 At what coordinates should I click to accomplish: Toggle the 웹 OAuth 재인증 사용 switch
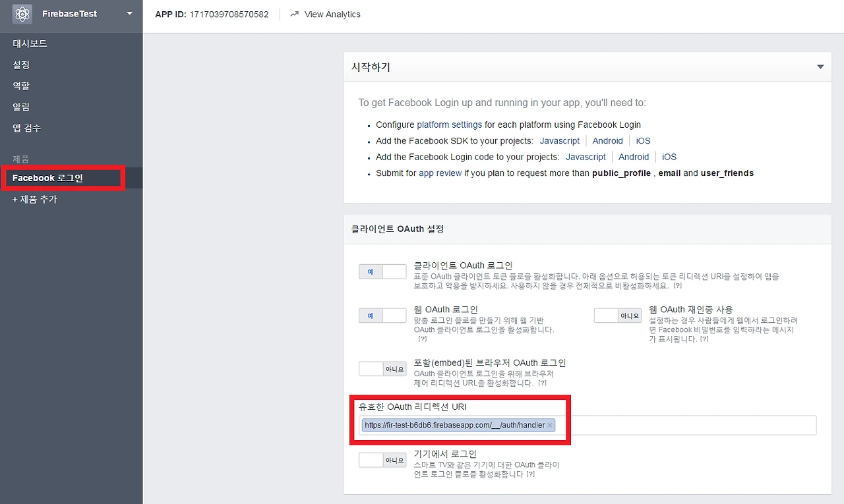pyautogui.click(x=618, y=316)
